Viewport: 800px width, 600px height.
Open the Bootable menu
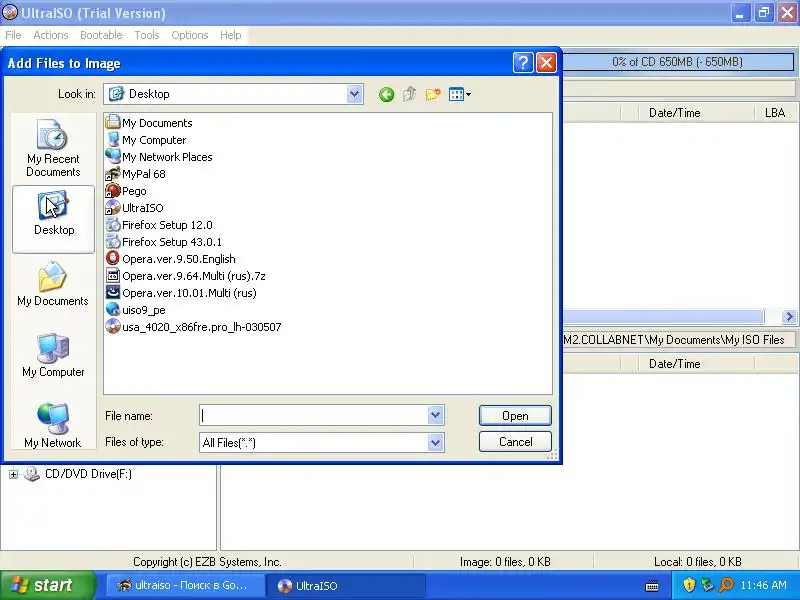coord(101,35)
